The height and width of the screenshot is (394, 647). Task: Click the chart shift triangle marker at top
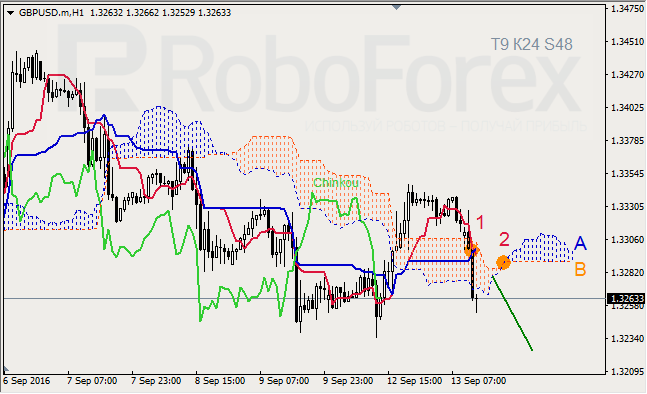396,7
